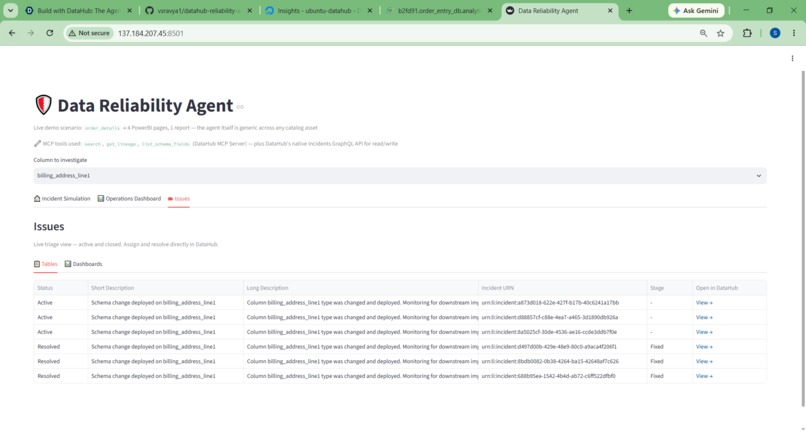Open the Chrome three-dot menu
Screen dimensions: 806x432
click(794, 33)
